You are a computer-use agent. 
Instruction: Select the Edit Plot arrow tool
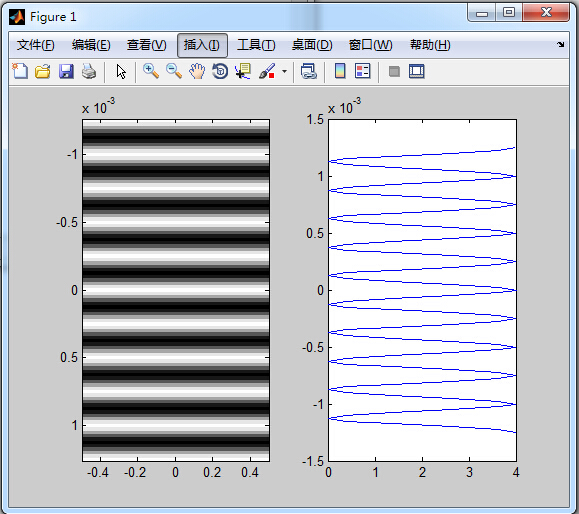click(x=121, y=71)
